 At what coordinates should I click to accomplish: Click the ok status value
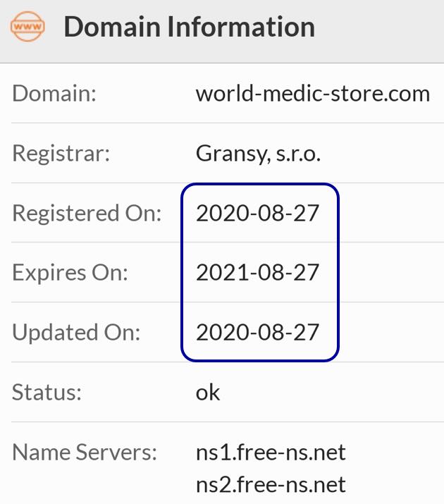(208, 393)
